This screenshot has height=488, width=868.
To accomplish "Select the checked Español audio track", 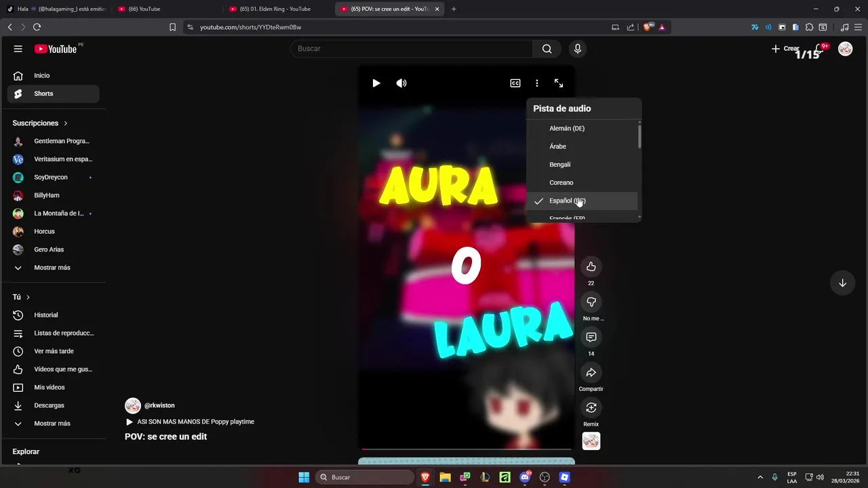I will click(583, 201).
